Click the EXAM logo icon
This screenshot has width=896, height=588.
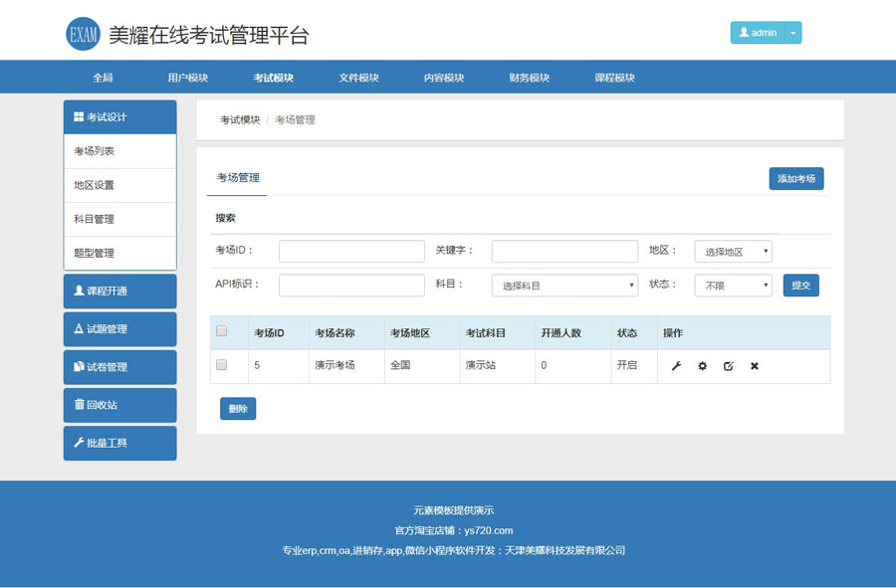83,34
